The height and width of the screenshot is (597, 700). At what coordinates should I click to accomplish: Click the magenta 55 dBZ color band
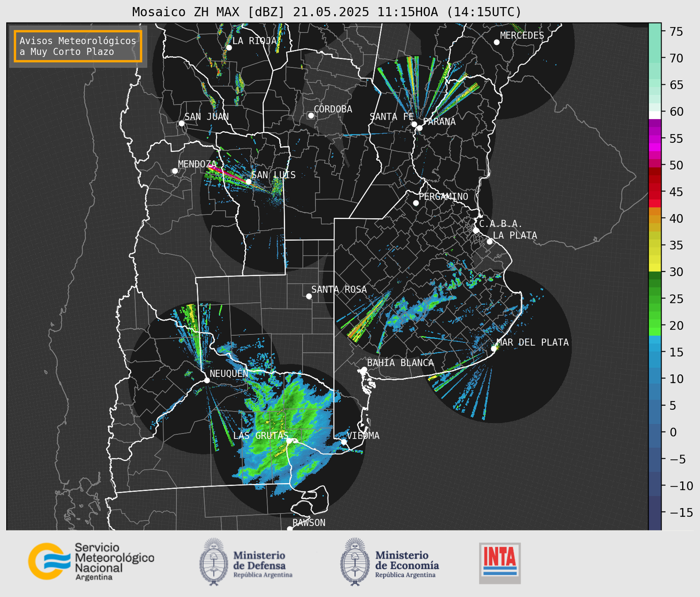(x=655, y=139)
